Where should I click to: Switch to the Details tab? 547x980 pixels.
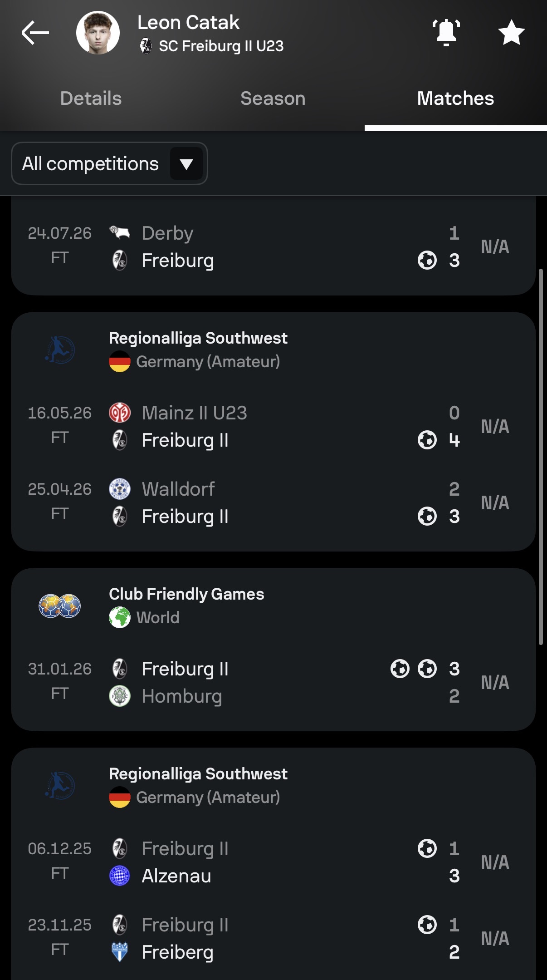[91, 98]
